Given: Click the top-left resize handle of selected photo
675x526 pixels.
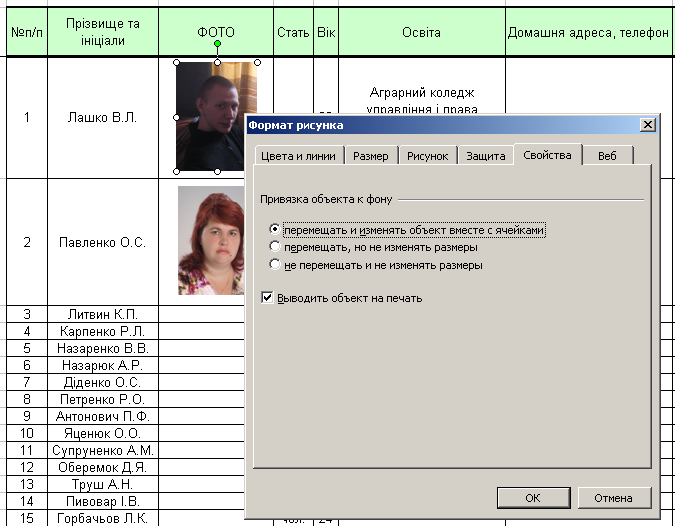Looking at the screenshot, I should click(176, 62).
